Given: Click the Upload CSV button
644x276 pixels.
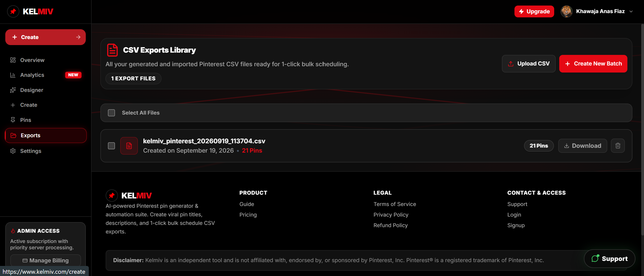Looking at the screenshot, I should click(529, 64).
